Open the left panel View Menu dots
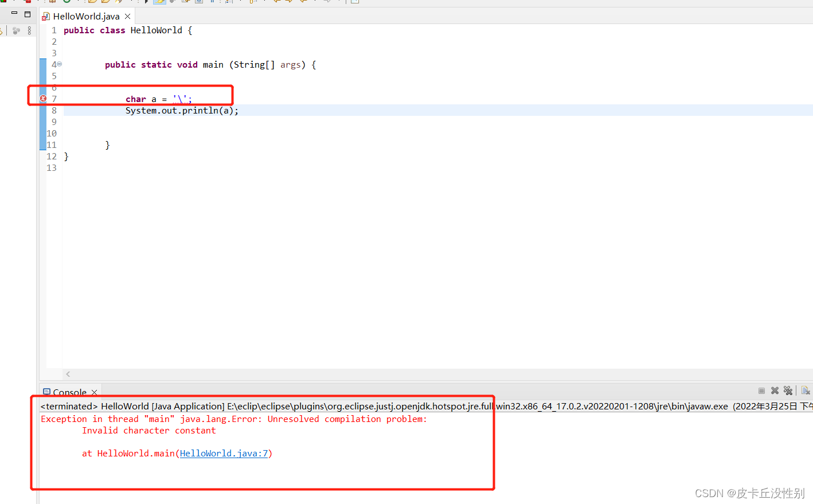The height and width of the screenshot is (504, 813). pyautogui.click(x=29, y=30)
